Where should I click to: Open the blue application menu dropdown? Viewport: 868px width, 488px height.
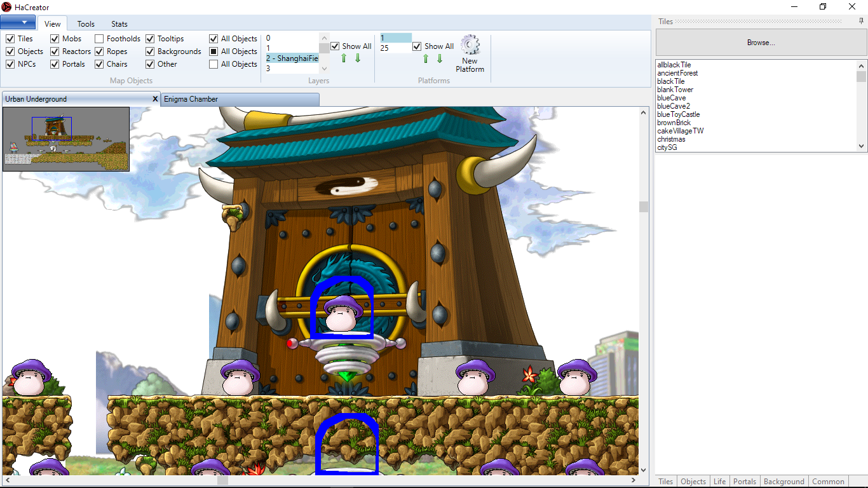18,22
